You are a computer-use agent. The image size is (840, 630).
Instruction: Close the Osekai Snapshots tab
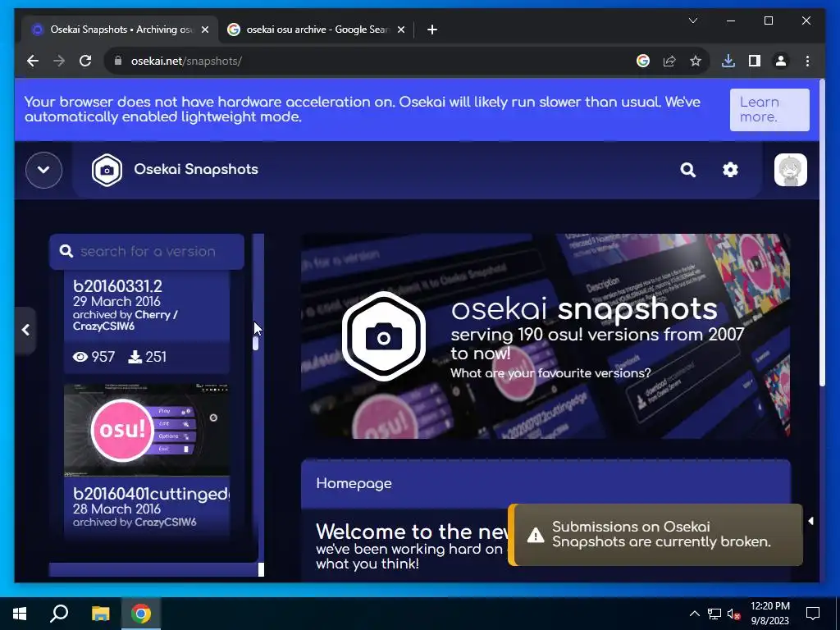204,30
